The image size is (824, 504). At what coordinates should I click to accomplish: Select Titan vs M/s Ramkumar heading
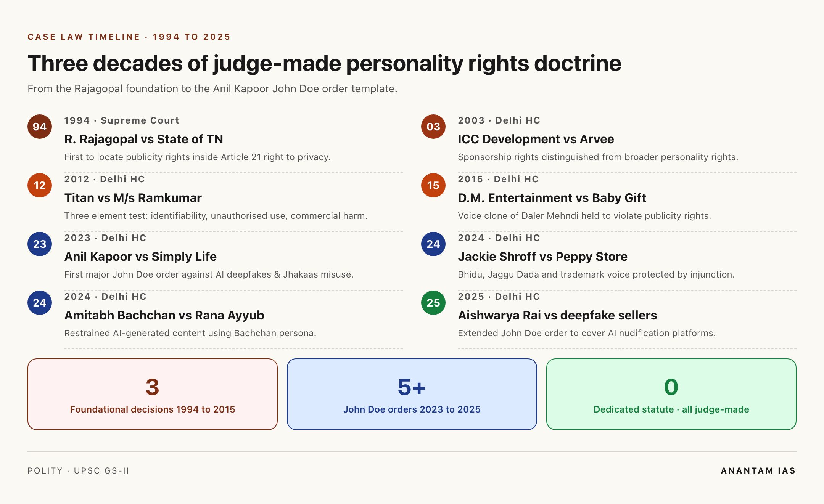coord(133,198)
